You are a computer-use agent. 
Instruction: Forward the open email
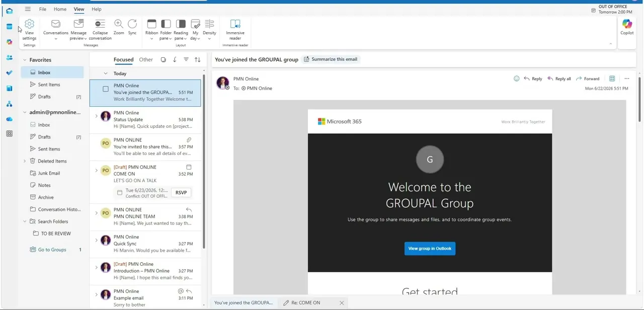(588, 79)
